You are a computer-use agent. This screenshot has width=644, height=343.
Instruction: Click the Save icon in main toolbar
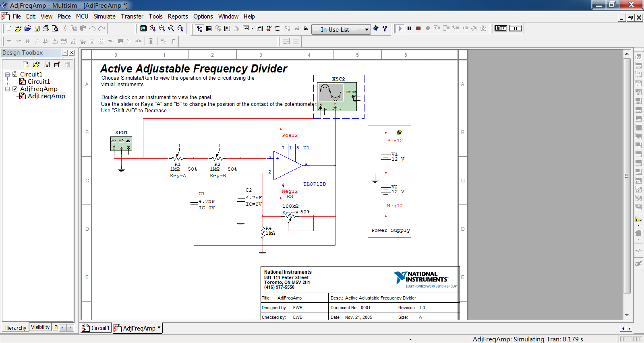37,29
